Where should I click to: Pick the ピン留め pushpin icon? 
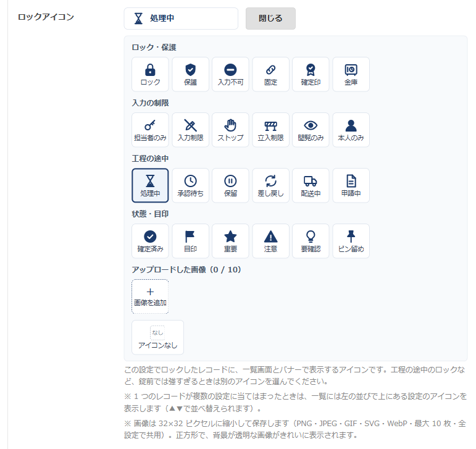tap(351, 241)
